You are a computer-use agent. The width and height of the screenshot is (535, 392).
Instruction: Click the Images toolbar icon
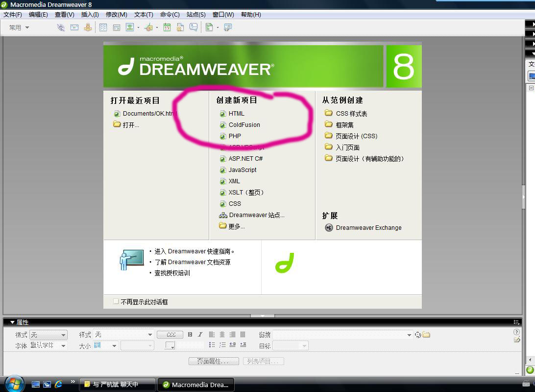coord(130,27)
